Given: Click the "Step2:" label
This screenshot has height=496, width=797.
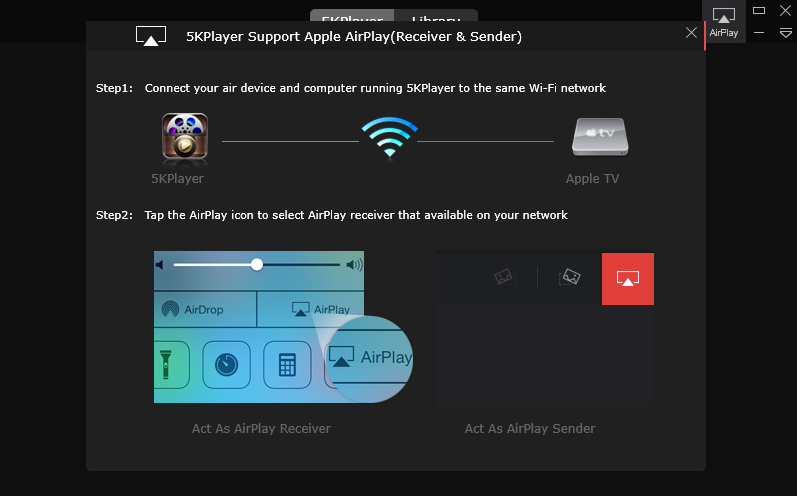Looking at the screenshot, I should coord(114,215).
